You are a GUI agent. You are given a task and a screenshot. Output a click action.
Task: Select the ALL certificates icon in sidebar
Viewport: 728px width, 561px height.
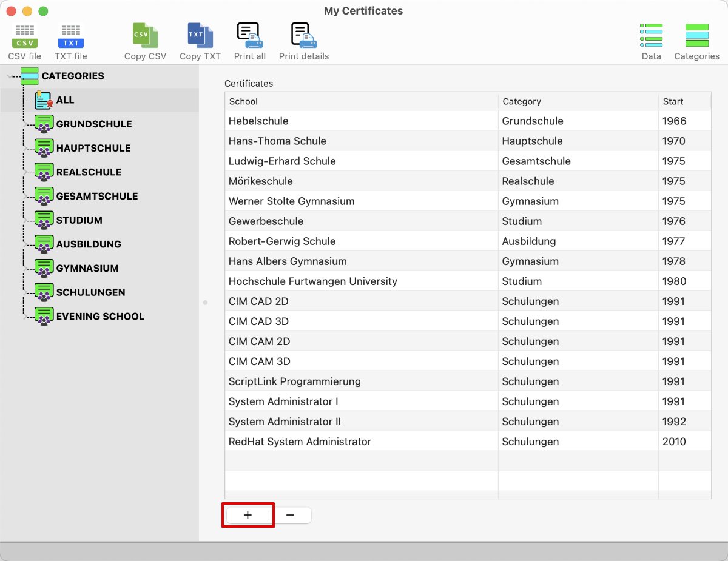44,100
